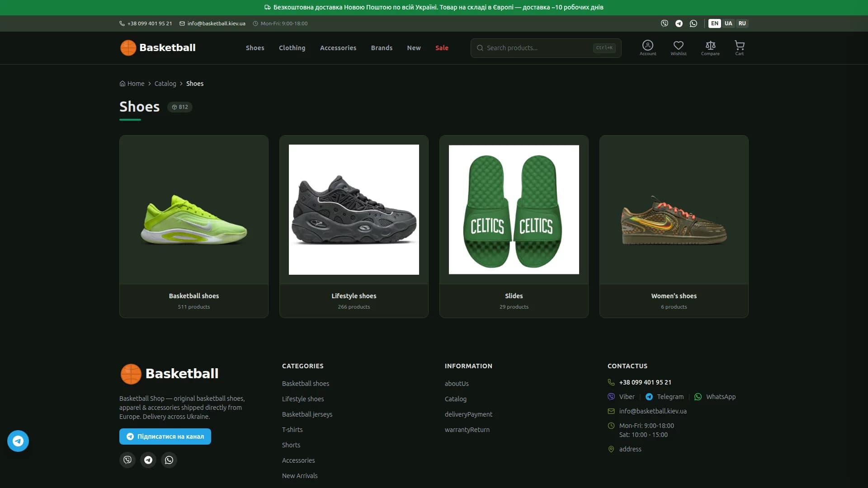The height and width of the screenshot is (488, 868).
Task: Click the Viber icon in top bar
Action: click(664, 23)
